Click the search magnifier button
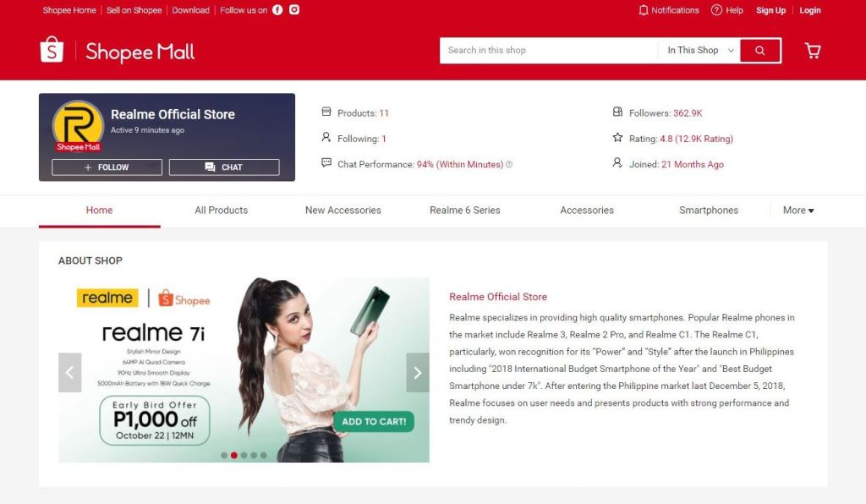The width and height of the screenshot is (866, 504). pos(760,50)
